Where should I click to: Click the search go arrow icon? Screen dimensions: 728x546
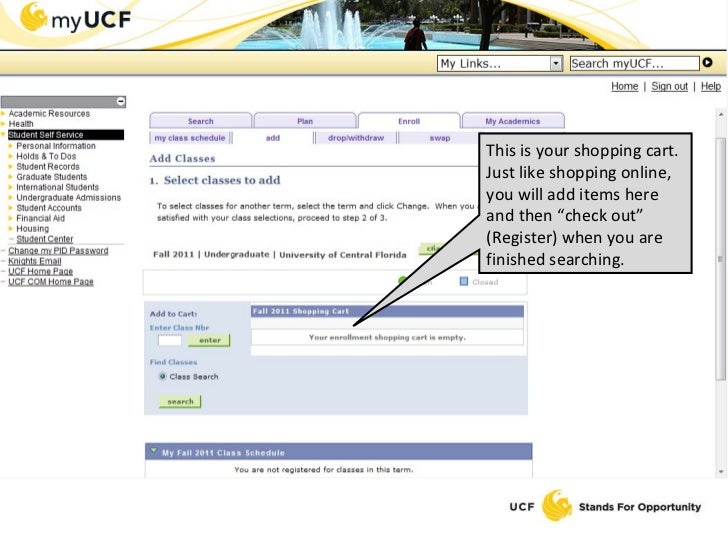[707, 62]
